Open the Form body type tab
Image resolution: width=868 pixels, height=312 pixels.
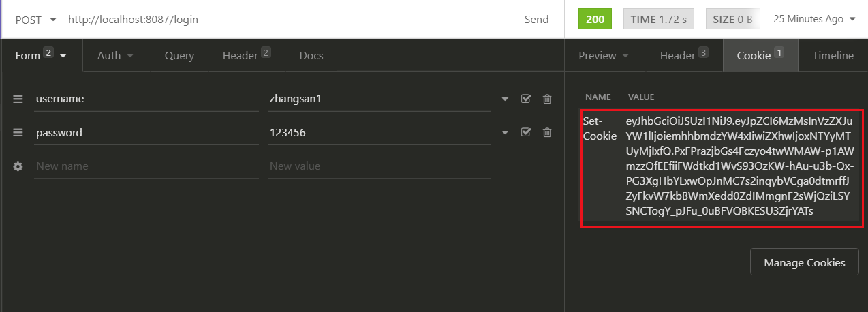41,56
